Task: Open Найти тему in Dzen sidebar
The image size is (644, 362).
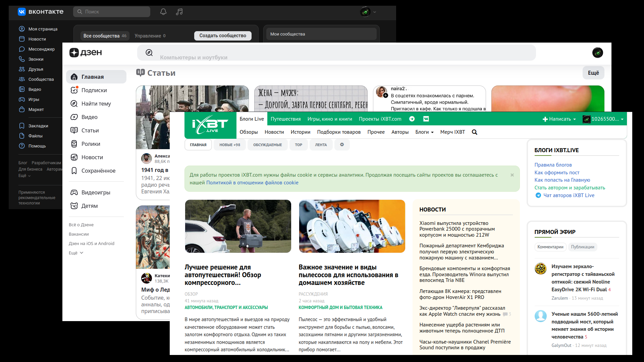Action: [96, 104]
